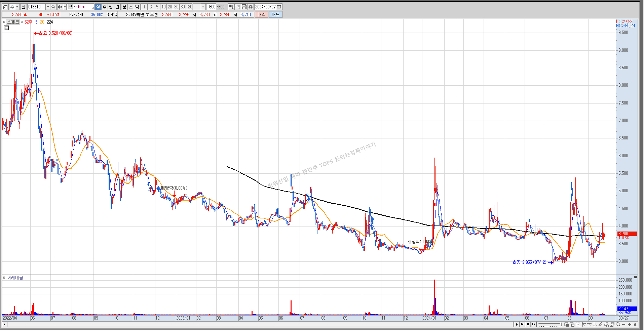Click the window with grid icon in bottom toolbar
The image size is (644, 331).
click(x=566, y=324)
